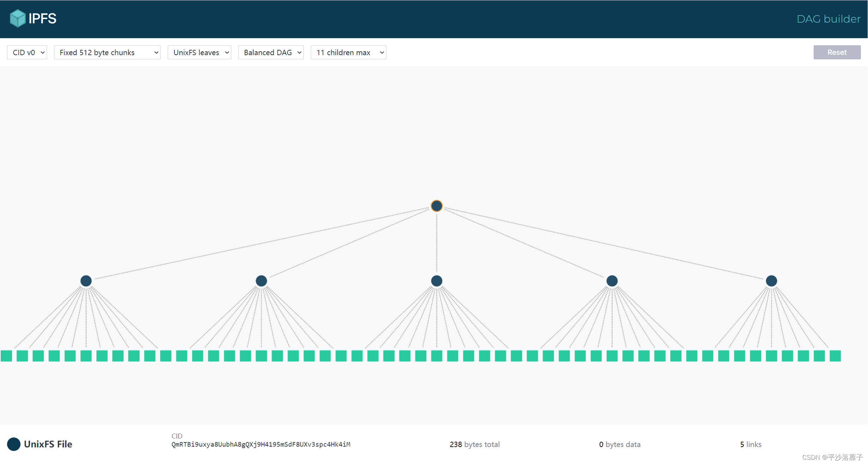Click the DAG builder title link
Screen dimensions: 868x464
pos(828,19)
